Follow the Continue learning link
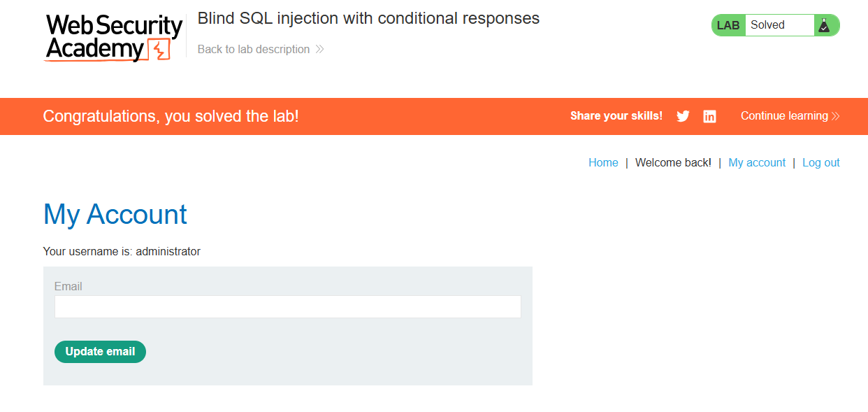 [784, 116]
